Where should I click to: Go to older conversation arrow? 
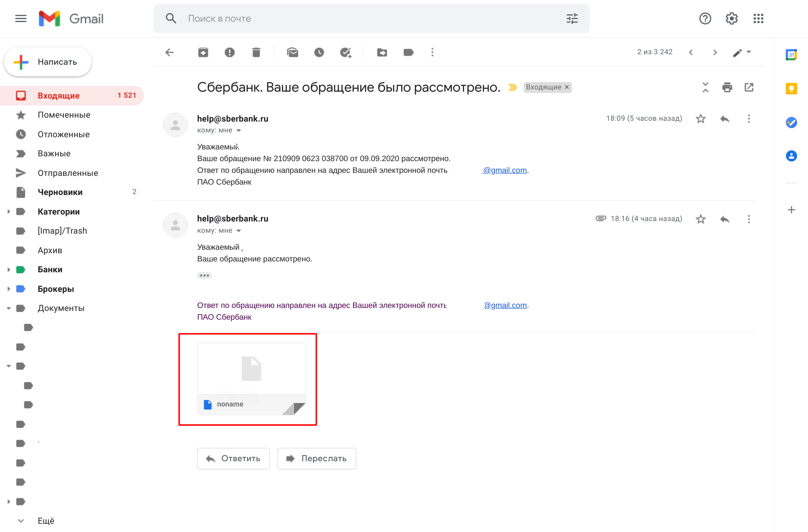point(715,53)
